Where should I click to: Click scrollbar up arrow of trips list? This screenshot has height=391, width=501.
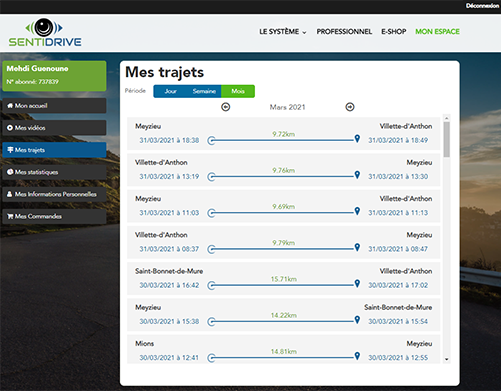tap(447, 118)
